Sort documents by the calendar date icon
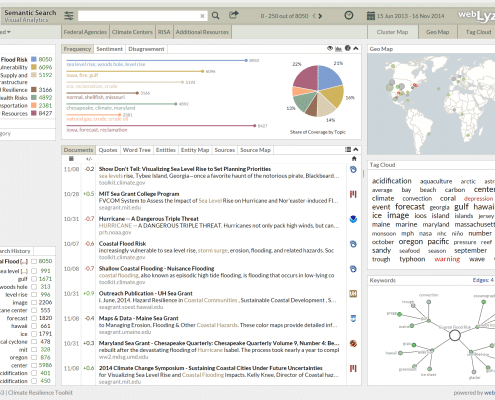This screenshot has height=400, width=495. (x=71, y=159)
